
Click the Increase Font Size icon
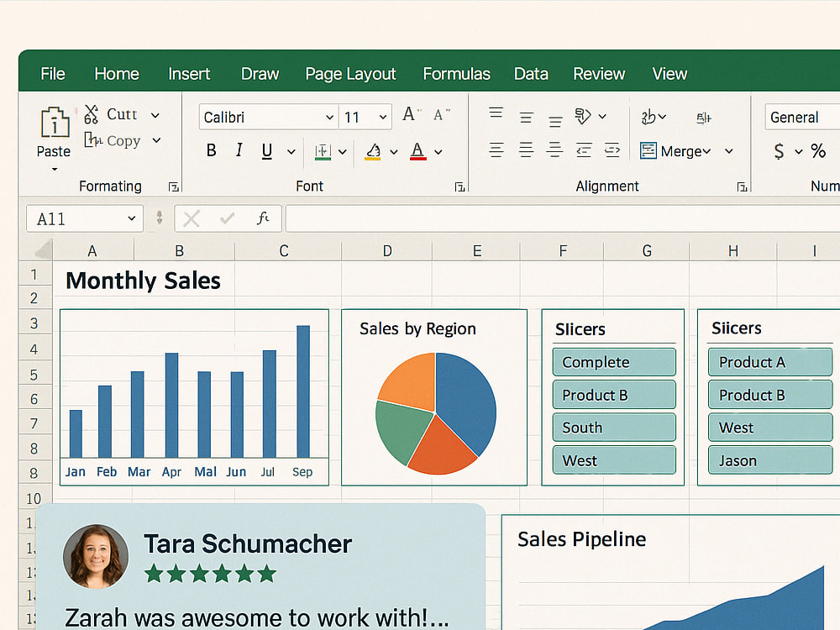pyautogui.click(x=411, y=114)
